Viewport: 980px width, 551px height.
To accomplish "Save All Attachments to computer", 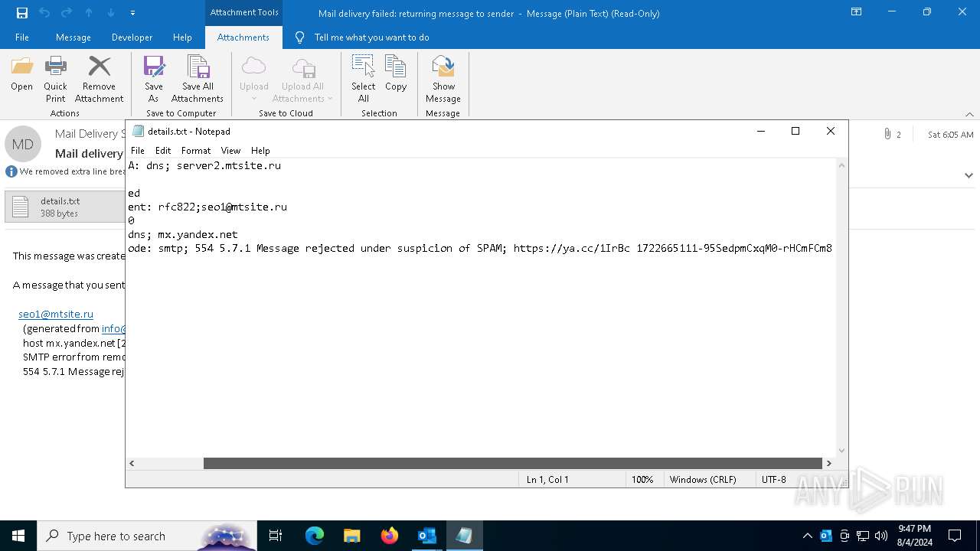I will pos(198,79).
